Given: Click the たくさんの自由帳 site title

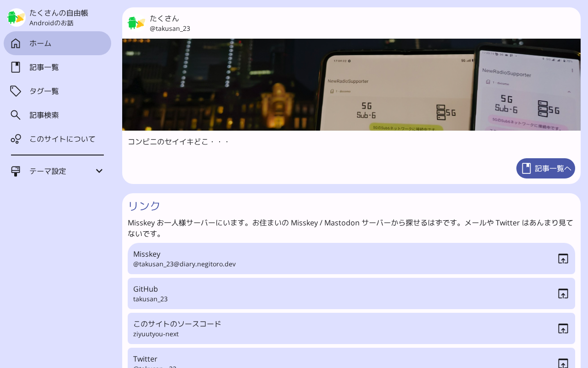Looking at the screenshot, I should pos(59,13).
